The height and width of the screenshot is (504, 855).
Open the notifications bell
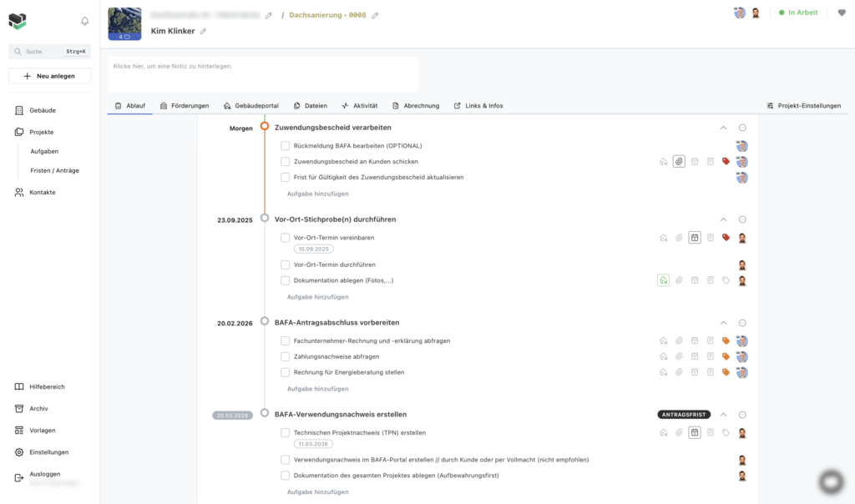click(84, 21)
